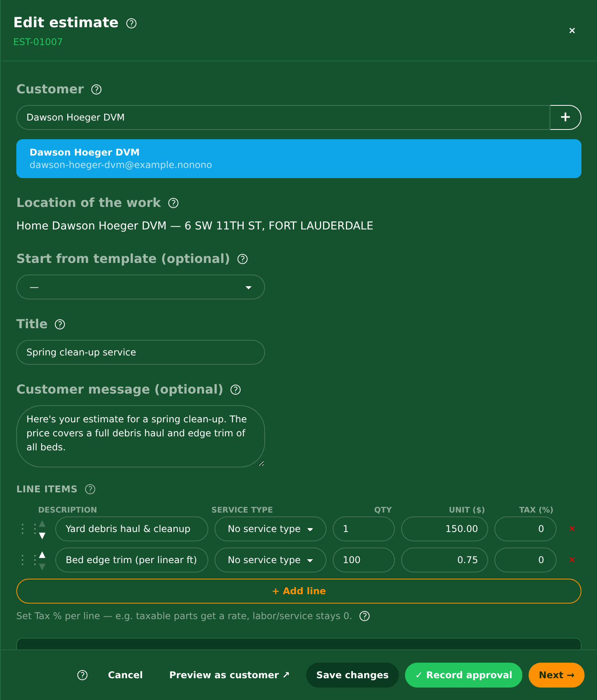Grab drag handle of Bed edge trim row
Viewport: 597px width, 700px height.
pos(29,560)
